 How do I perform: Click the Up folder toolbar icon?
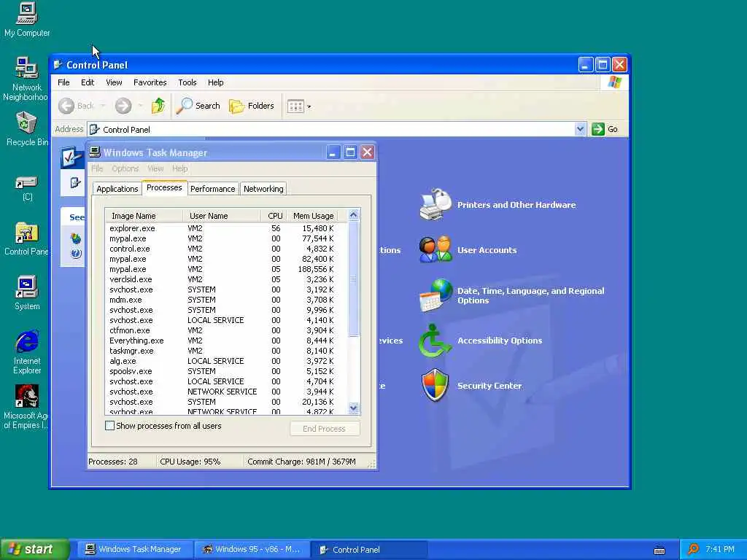(x=158, y=106)
